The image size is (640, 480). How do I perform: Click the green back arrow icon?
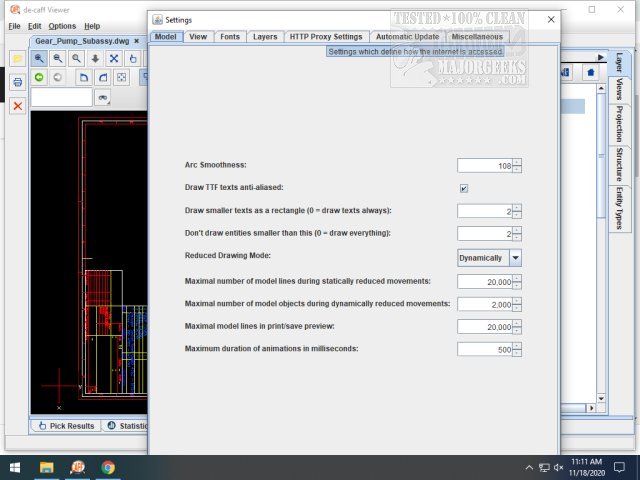(40, 77)
